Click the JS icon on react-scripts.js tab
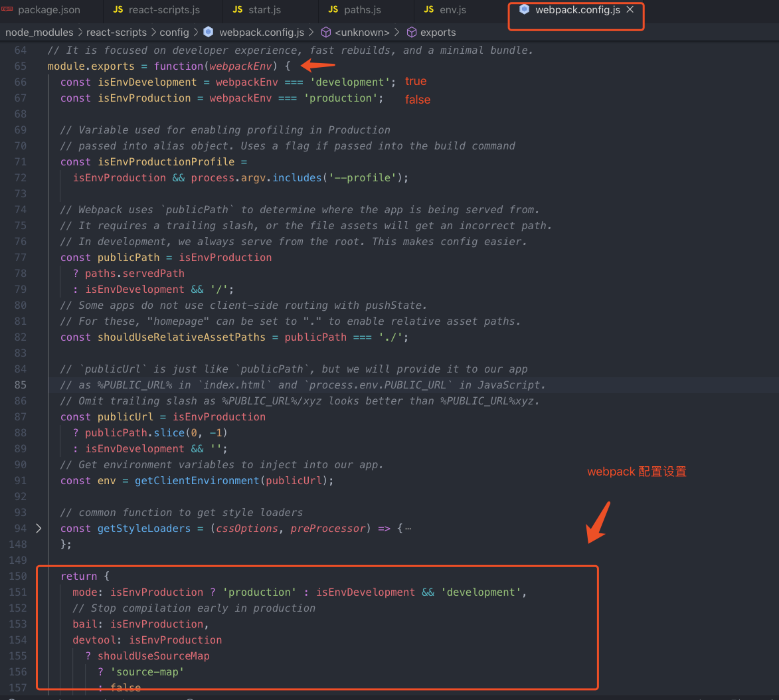The height and width of the screenshot is (700, 779). (x=118, y=10)
